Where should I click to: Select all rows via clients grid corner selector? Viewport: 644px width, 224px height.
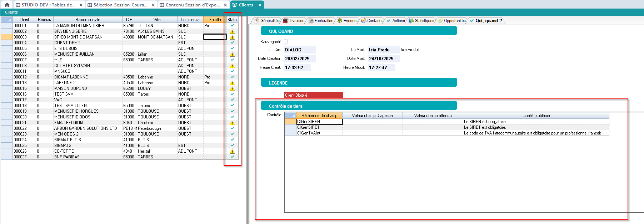tap(6, 20)
